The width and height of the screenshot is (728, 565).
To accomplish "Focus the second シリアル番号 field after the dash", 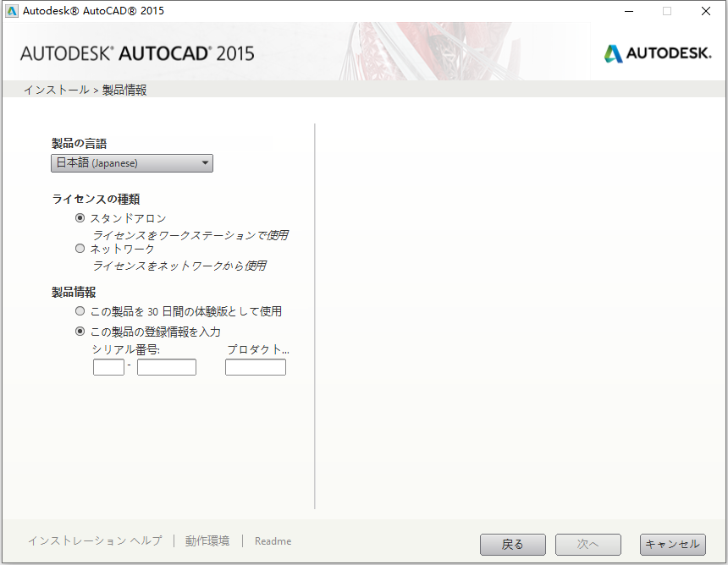I will pyautogui.click(x=167, y=367).
